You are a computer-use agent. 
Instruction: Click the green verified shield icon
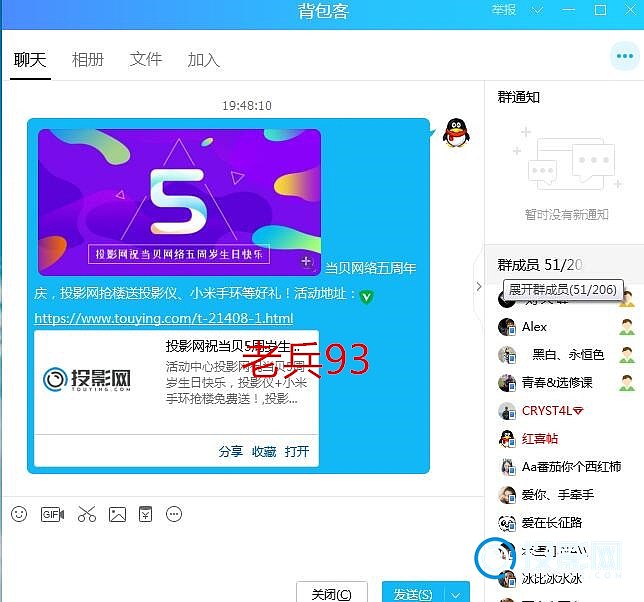tap(366, 296)
